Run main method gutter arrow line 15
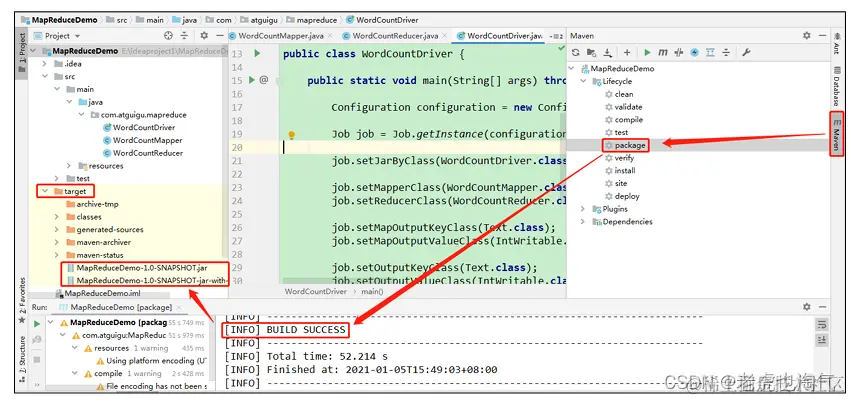851x401 pixels. point(251,80)
